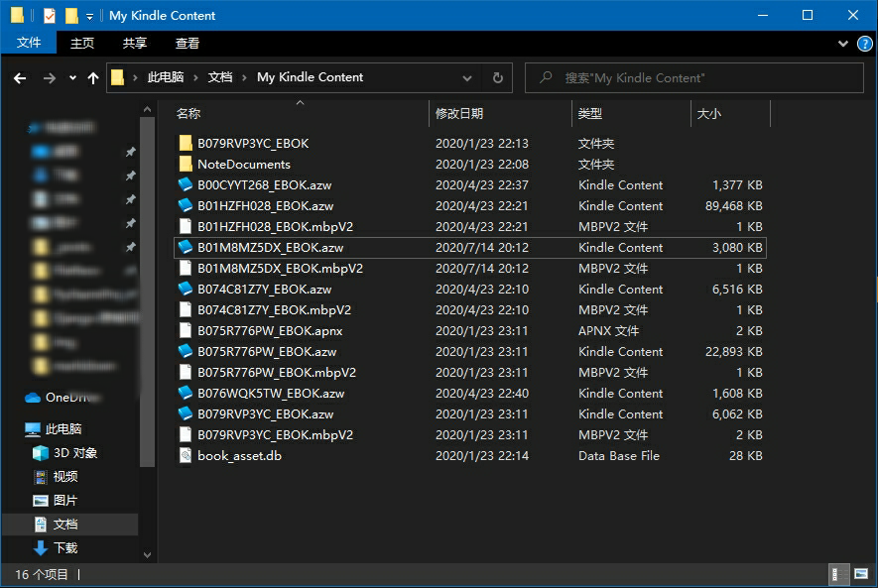Switch to details list view in status bar
Viewport: 878px width, 588px height.
coord(837,574)
